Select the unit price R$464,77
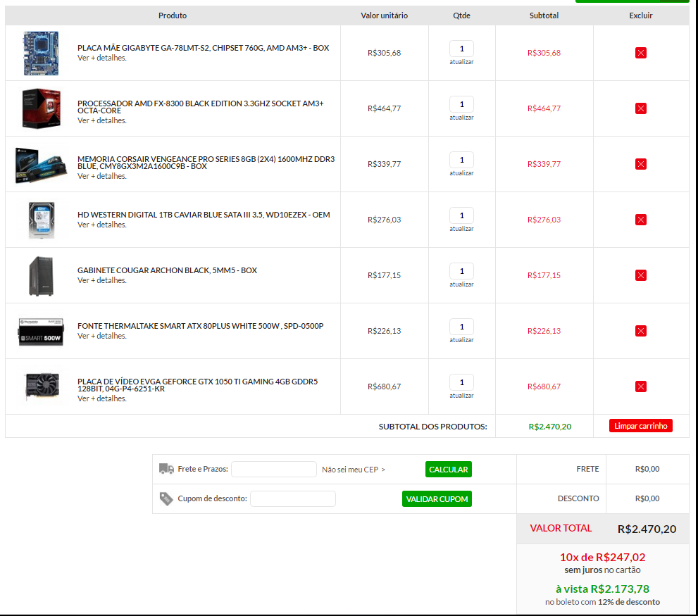This screenshot has width=698, height=616. [384, 108]
